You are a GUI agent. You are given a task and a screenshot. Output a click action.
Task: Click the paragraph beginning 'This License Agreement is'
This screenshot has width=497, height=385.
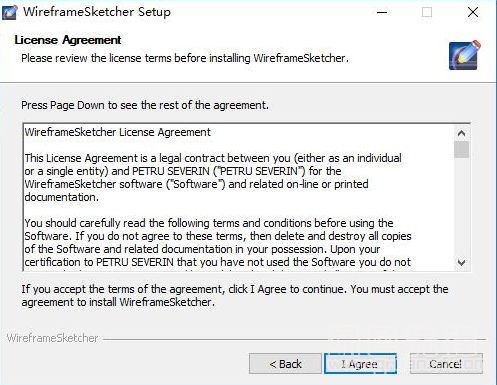pos(213,177)
